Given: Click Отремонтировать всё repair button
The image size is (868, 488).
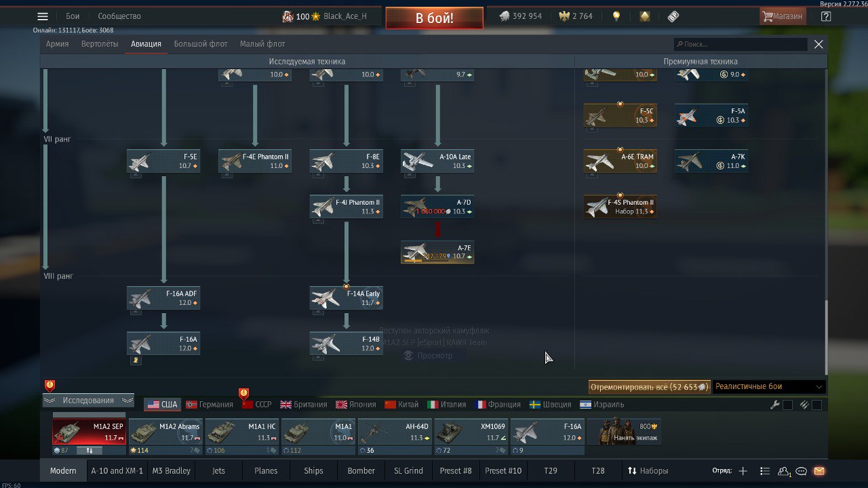Looking at the screenshot, I should (x=650, y=387).
